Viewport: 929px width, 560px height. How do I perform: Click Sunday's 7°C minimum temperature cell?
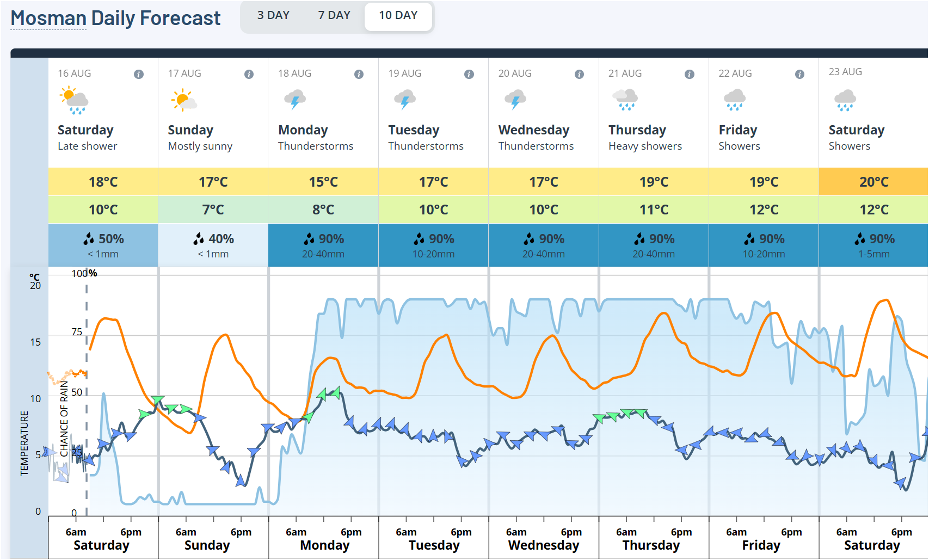(x=213, y=210)
